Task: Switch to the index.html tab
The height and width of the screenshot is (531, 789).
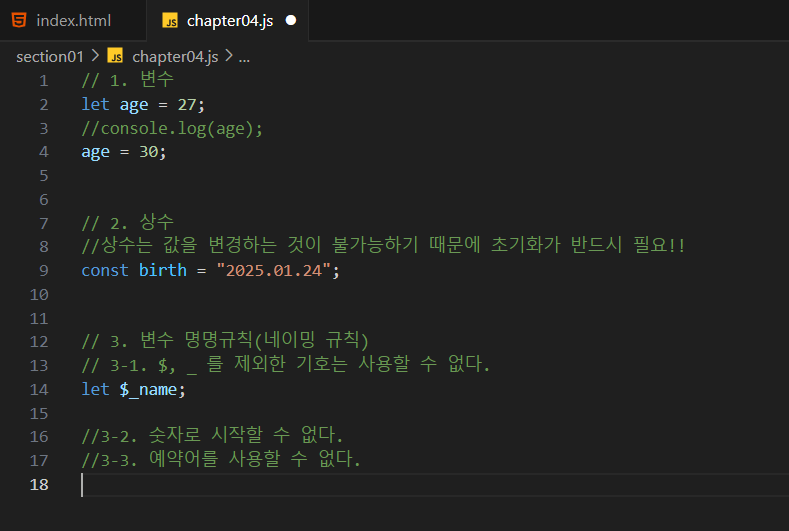Action: [x=73, y=21]
